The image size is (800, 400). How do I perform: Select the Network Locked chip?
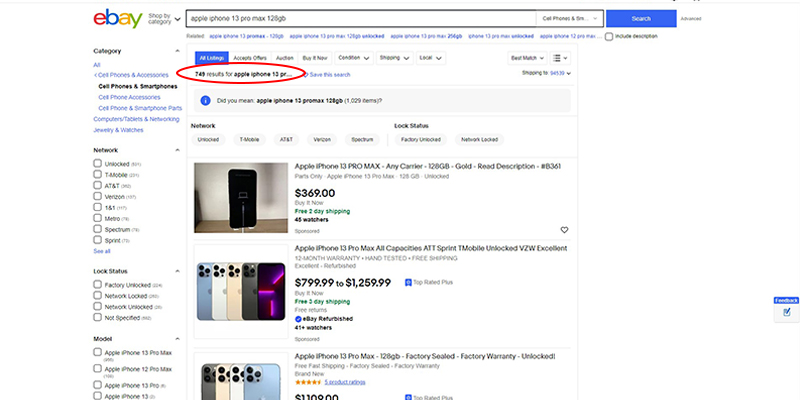point(479,139)
